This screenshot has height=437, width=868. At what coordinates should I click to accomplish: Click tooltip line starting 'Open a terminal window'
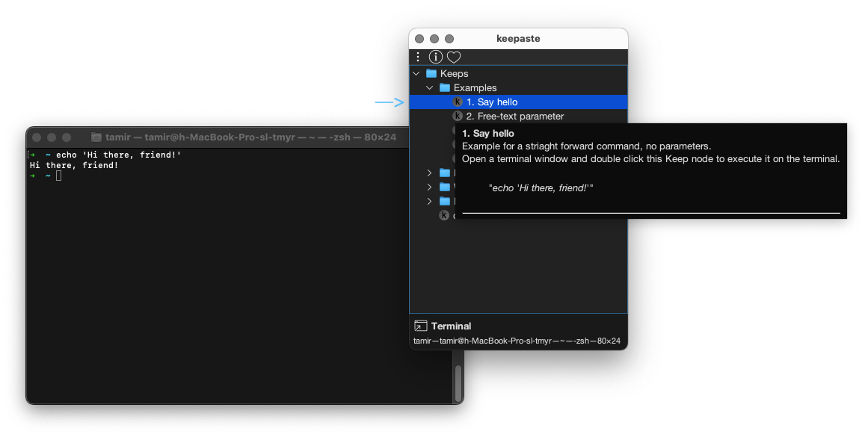tap(651, 159)
